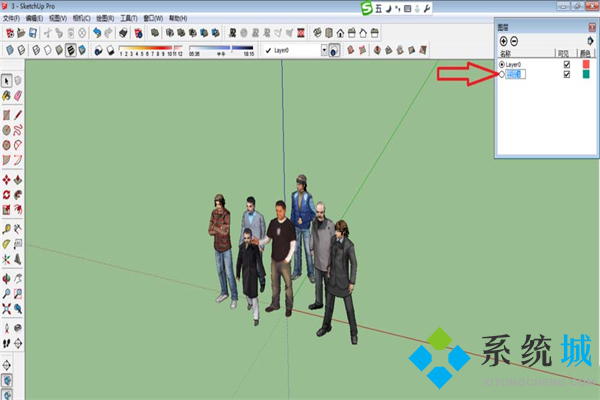Set the new second layer as active
Screen dimensions: 600x400
point(502,74)
